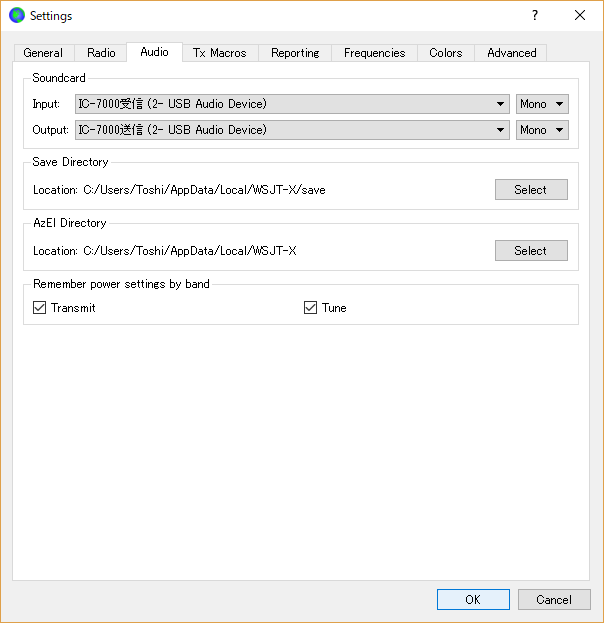
Task: Open the Reporting tab
Action: tap(295, 53)
